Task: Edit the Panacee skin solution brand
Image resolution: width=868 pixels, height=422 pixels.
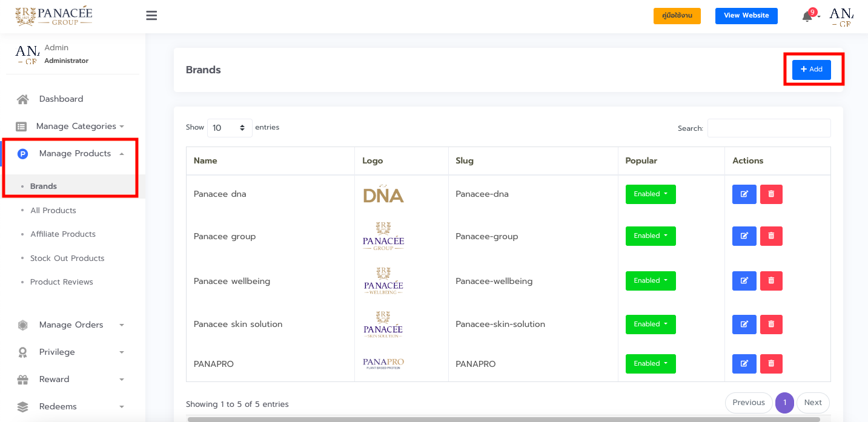Action: coord(744,325)
